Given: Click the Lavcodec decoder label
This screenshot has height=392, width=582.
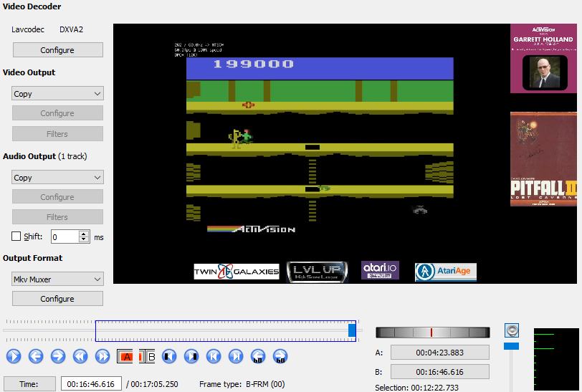Looking at the screenshot, I should click(x=28, y=29).
